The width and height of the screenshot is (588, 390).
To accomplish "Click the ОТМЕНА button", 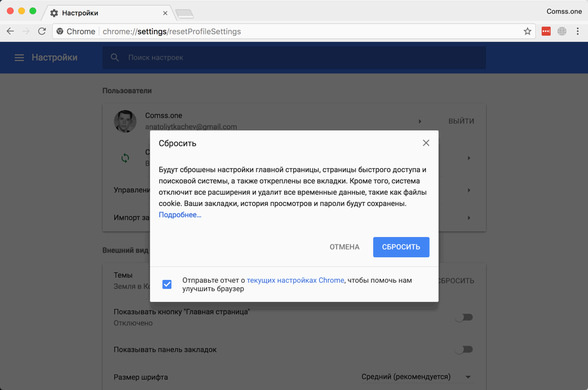I will [x=344, y=247].
